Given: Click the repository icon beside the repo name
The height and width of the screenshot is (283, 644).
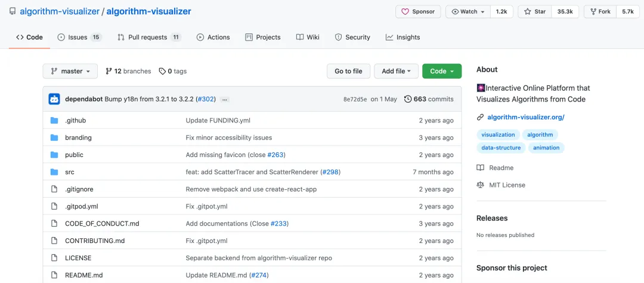Looking at the screenshot, I should [x=13, y=11].
